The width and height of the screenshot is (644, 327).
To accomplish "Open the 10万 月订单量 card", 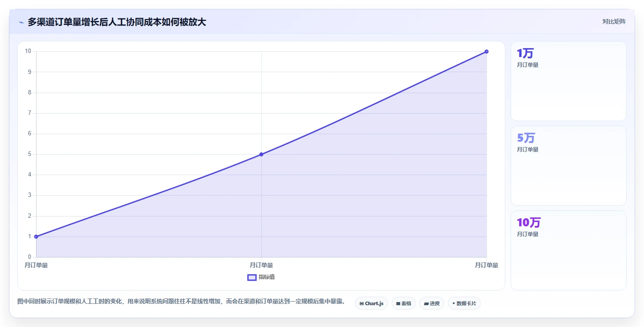I will [569, 250].
